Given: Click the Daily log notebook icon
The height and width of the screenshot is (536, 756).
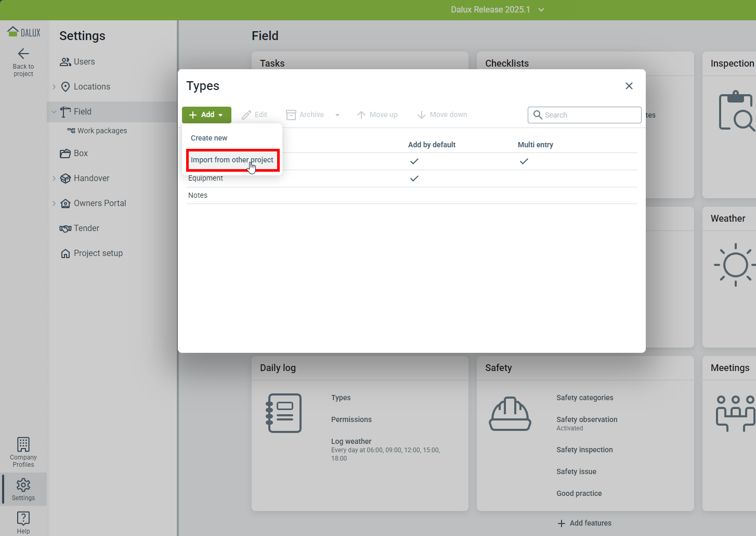Looking at the screenshot, I should (x=284, y=413).
